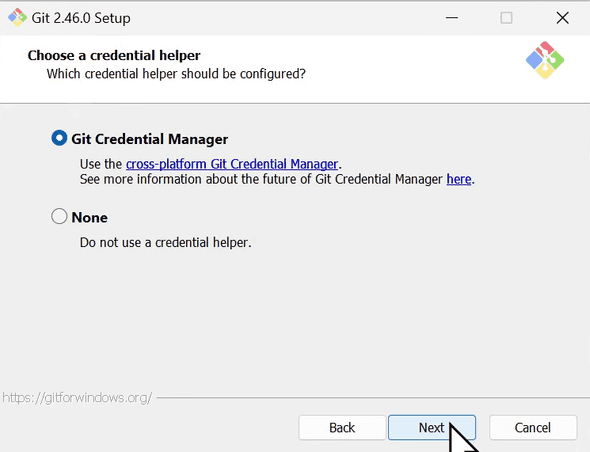Click the Git icon in title bar
Image resolution: width=590 pixels, height=452 pixels.
pos(17,18)
